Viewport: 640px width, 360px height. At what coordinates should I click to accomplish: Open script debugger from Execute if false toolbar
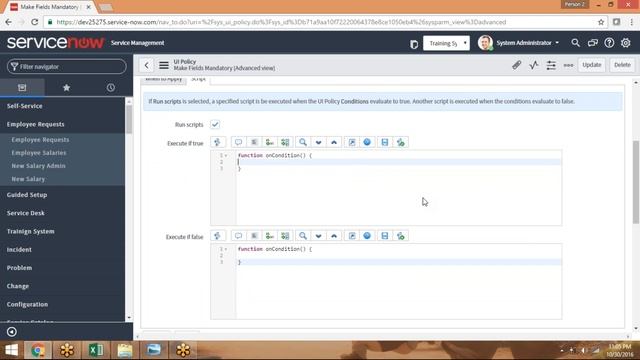pyautogui.click(x=400, y=236)
